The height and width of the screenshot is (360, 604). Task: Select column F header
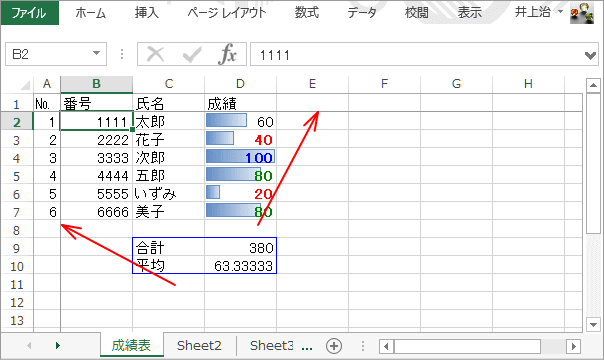point(384,84)
